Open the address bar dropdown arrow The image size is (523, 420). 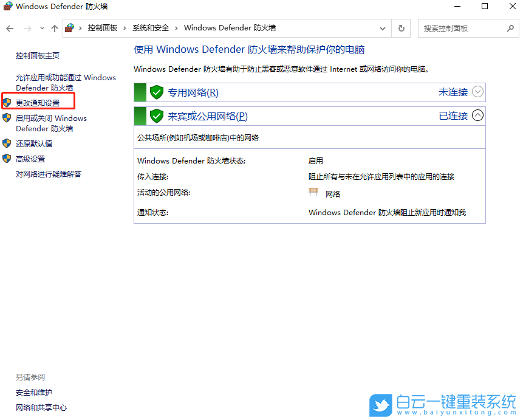[383, 27]
